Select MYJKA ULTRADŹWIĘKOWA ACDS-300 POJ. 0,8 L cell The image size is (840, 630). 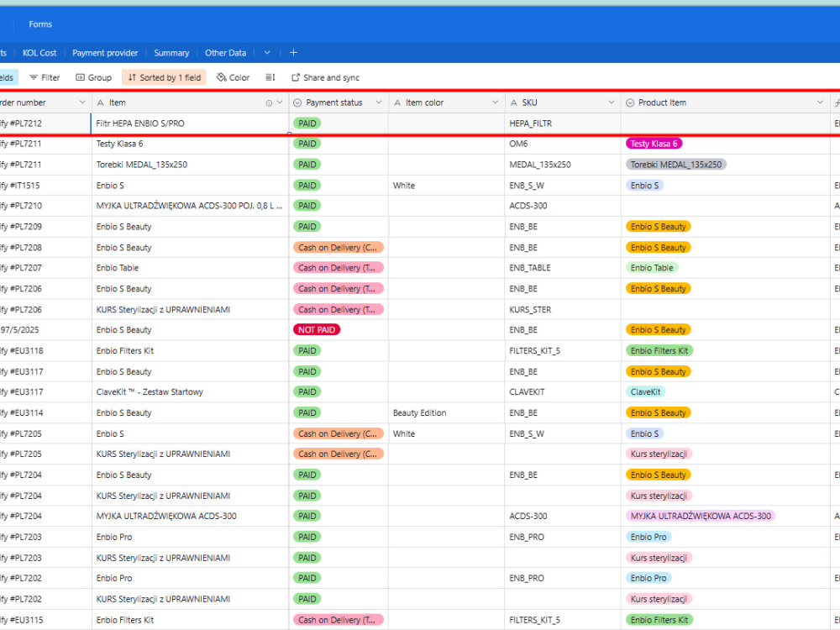pos(190,206)
